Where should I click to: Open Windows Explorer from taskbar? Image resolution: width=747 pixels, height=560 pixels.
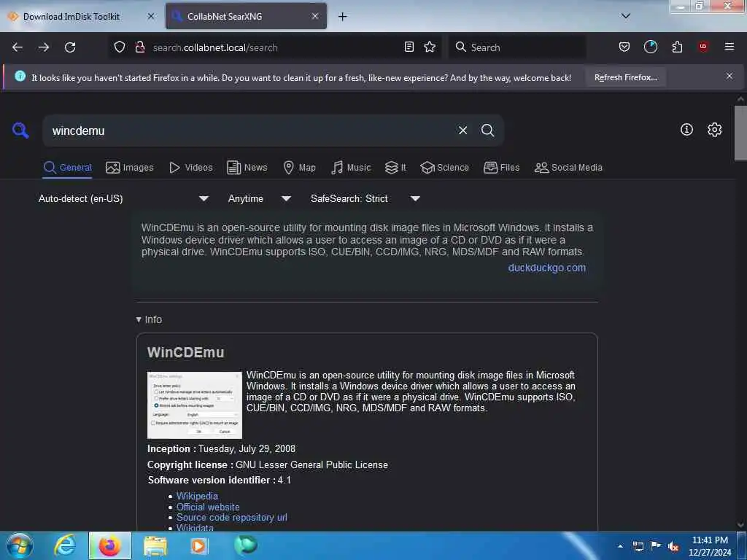(x=155, y=545)
